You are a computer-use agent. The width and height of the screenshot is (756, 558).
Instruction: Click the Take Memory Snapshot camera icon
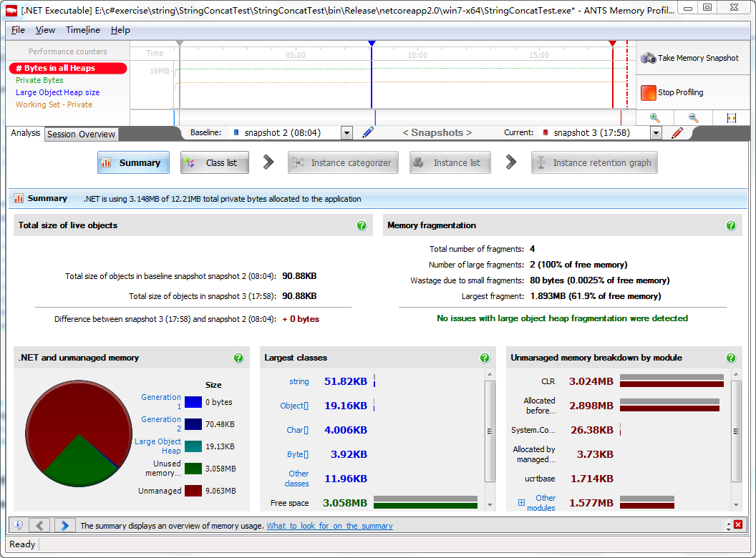click(648, 59)
